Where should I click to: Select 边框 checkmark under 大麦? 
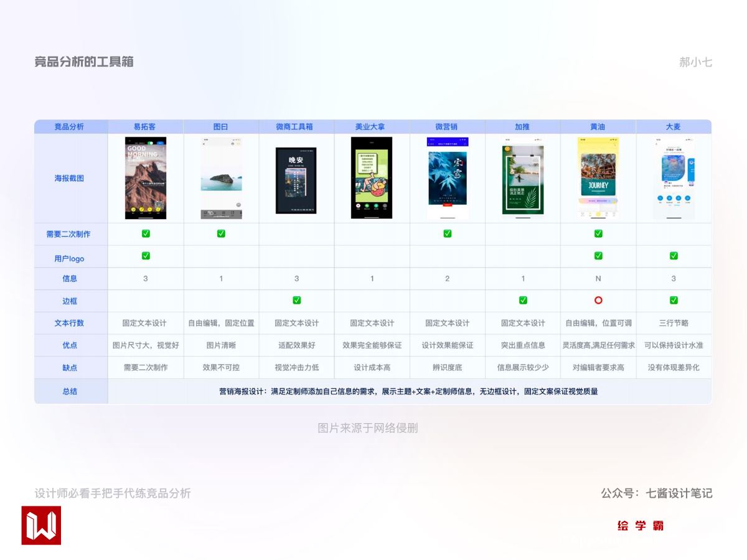coord(674,301)
